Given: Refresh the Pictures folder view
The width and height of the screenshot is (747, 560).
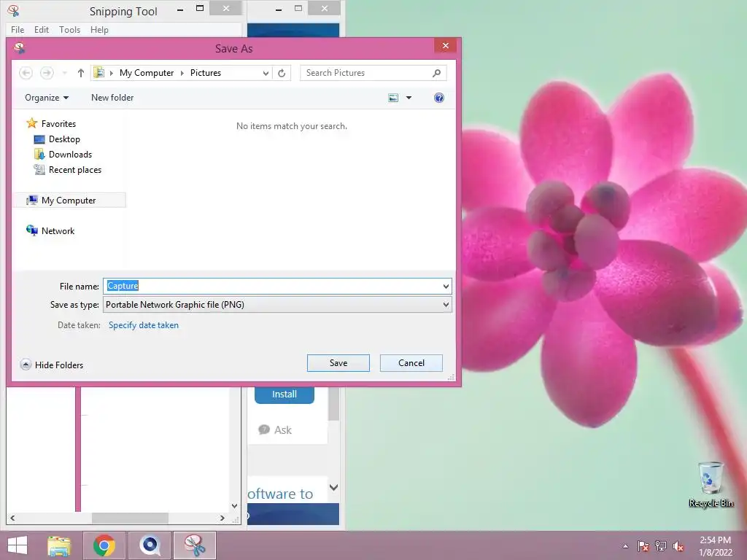Looking at the screenshot, I should pyautogui.click(x=282, y=73).
